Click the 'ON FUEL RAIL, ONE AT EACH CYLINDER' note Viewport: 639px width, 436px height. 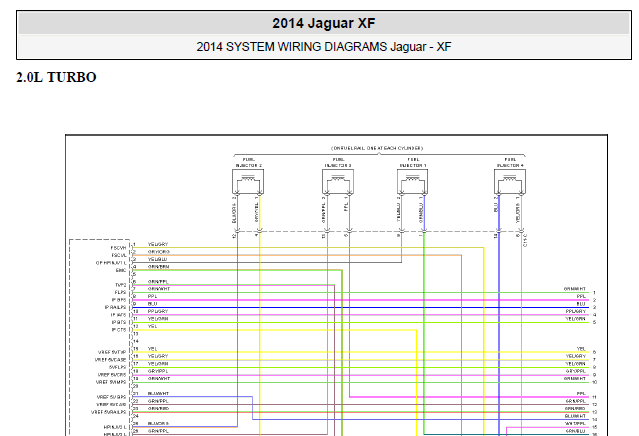(x=377, y=148)
